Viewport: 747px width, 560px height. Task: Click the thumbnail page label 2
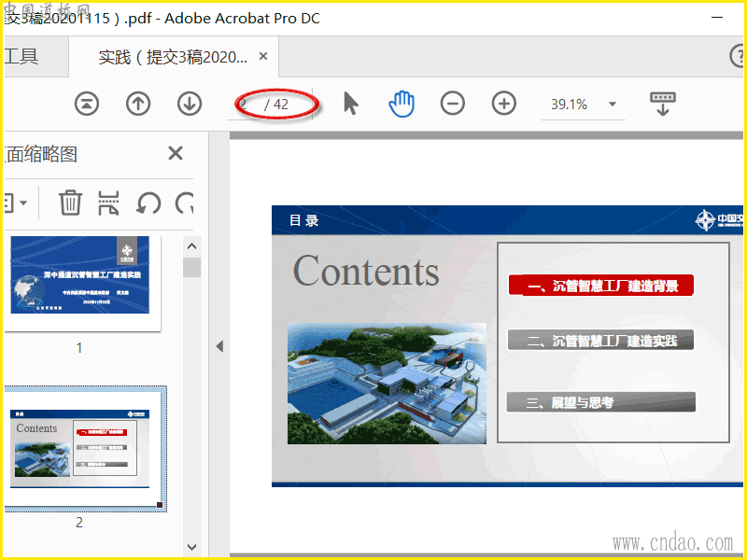(x=79, y=523)
